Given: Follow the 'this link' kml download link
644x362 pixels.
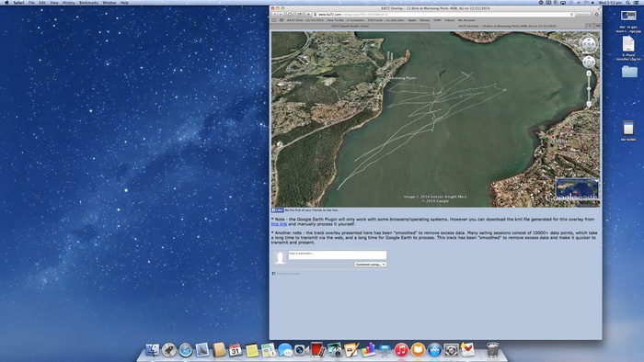Looking at the screenshot, I should coord(279,224).
